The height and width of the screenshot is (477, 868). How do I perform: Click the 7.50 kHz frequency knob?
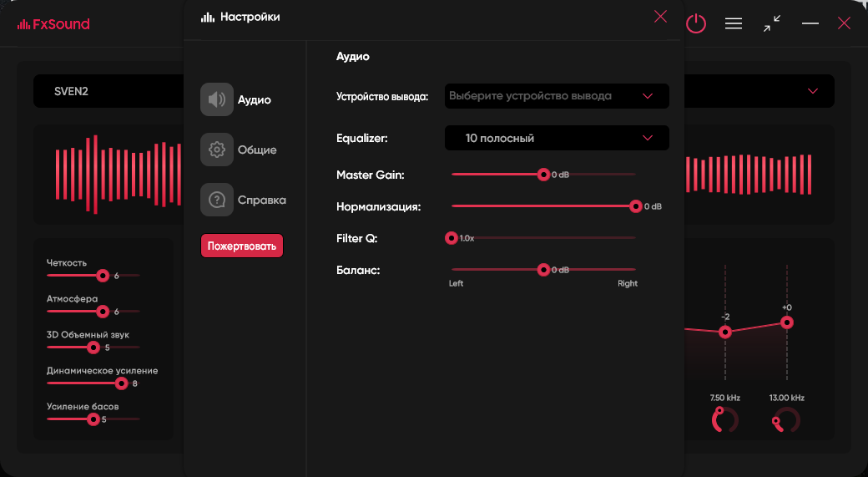tap(724, 420)
